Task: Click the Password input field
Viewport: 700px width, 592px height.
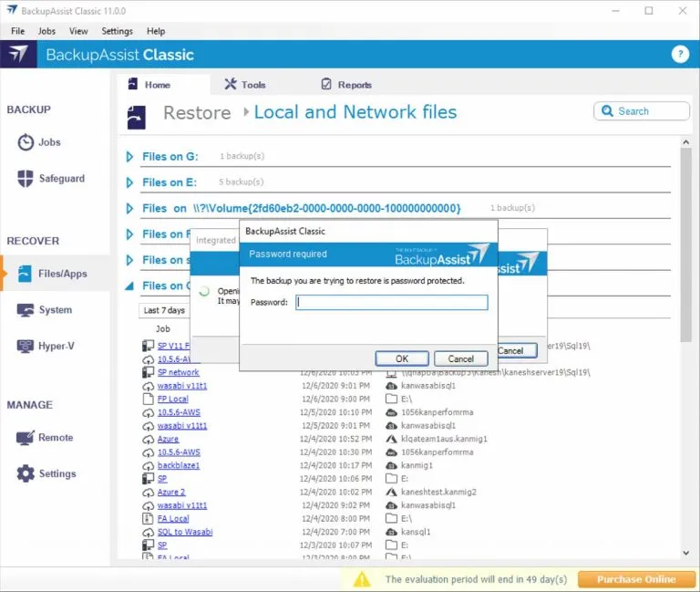Action: click(391, 303)
